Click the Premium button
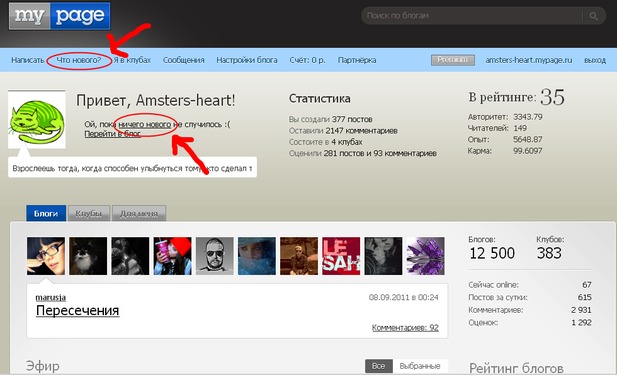617x375 pixels. tap(453, 60)
